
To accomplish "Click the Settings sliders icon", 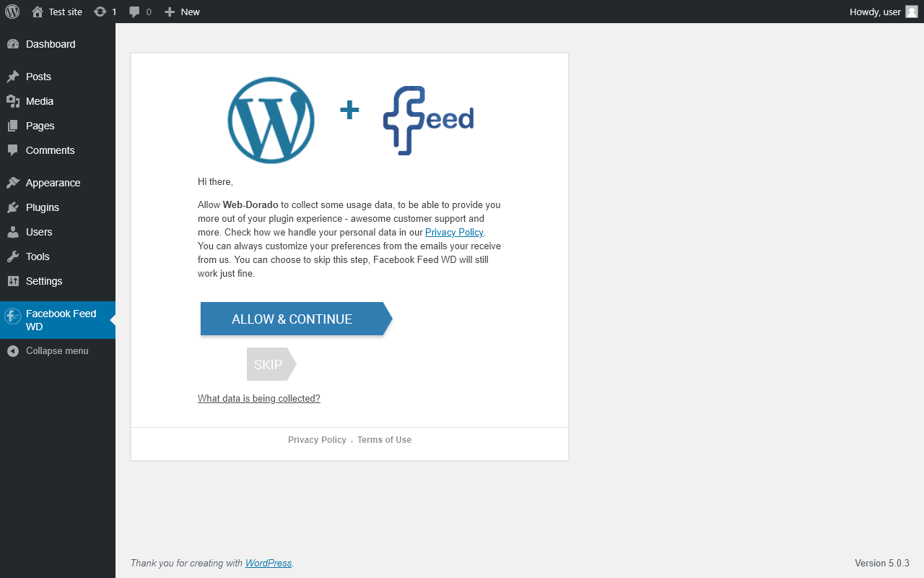I will tap(13, 281).
